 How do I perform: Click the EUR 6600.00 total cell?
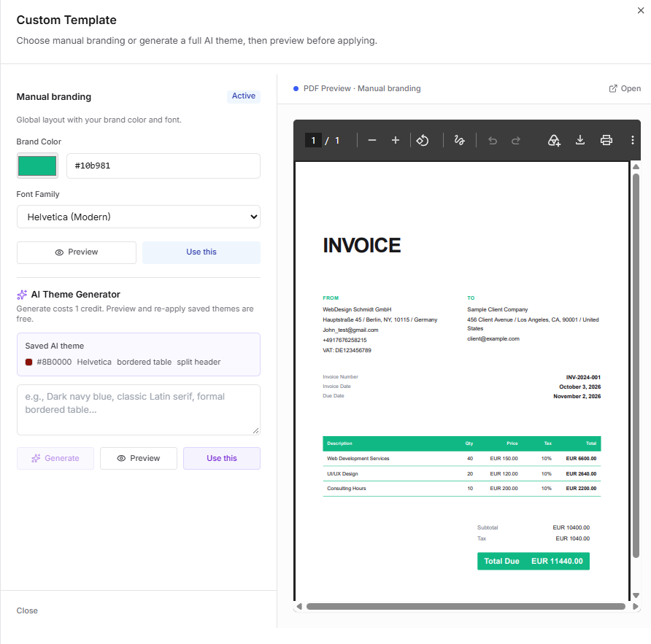click(x=581, y=459)
